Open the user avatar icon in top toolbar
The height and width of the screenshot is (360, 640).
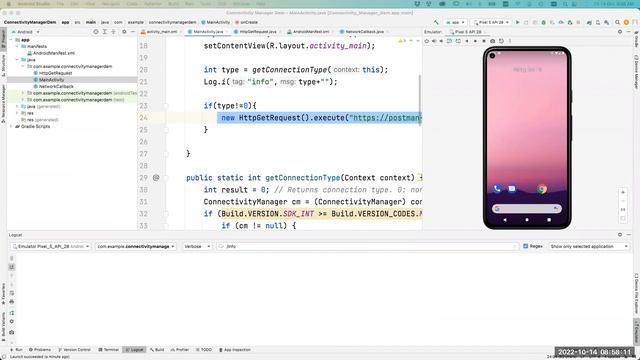coord(626,22)
